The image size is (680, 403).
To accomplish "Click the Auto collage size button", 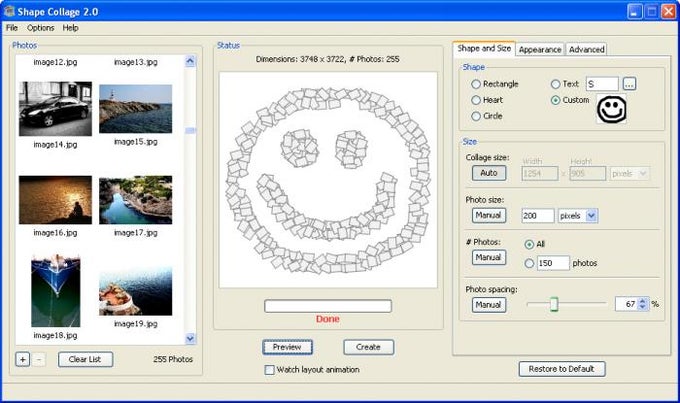I will coord(489,173).
